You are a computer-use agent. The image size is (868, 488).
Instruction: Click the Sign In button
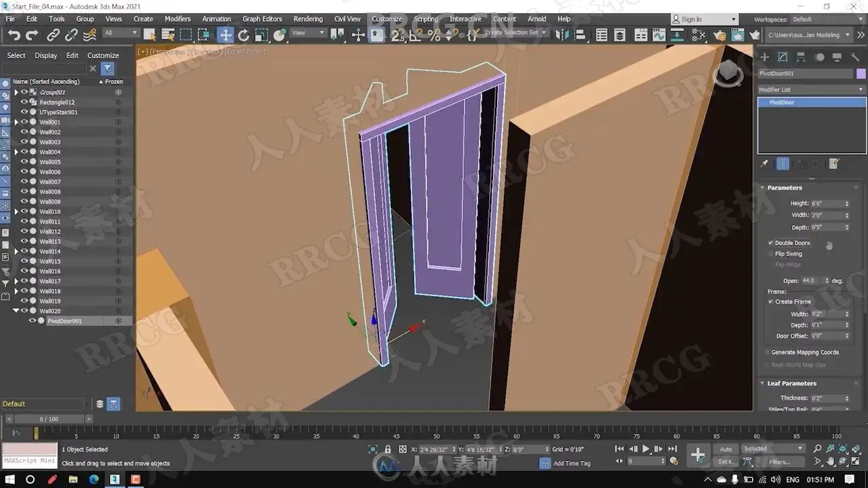pyautogui.click(x=704, y=20)
